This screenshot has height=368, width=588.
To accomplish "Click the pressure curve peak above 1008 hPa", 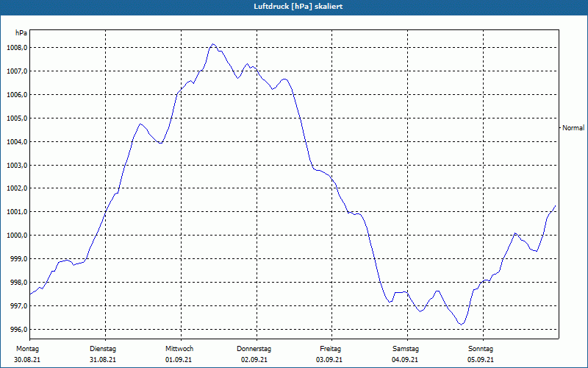I will [x=213, y=44].
